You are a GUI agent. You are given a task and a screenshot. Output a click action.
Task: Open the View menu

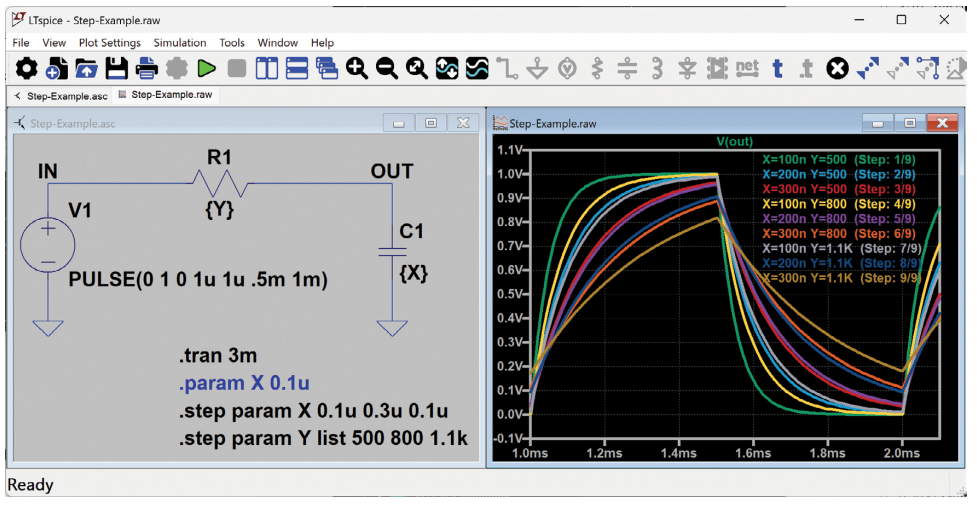click(x=54, y=42)
